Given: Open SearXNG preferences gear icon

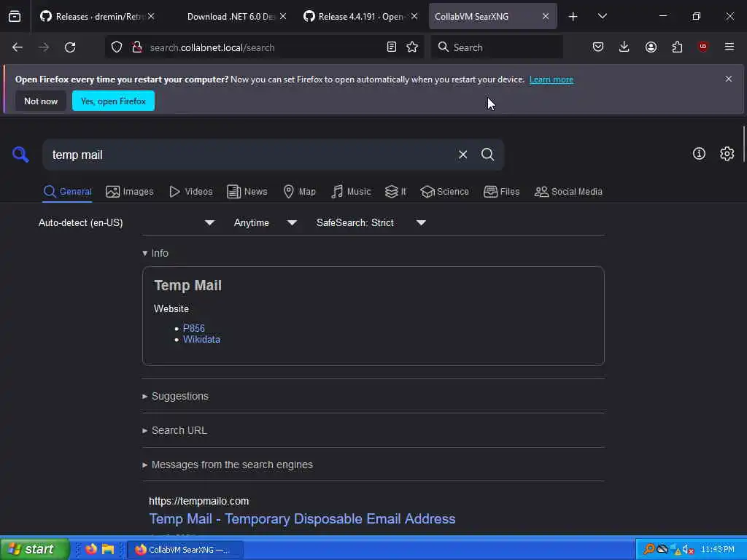Looking at the screenshot, I should coord(727,153).
